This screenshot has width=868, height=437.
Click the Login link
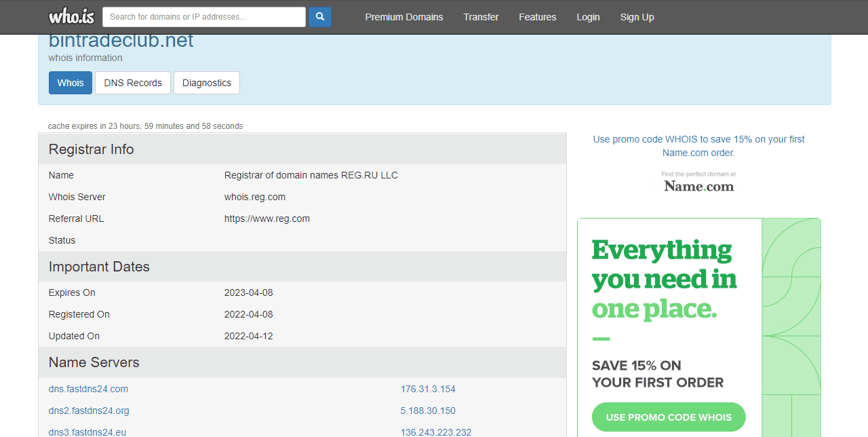588,17
